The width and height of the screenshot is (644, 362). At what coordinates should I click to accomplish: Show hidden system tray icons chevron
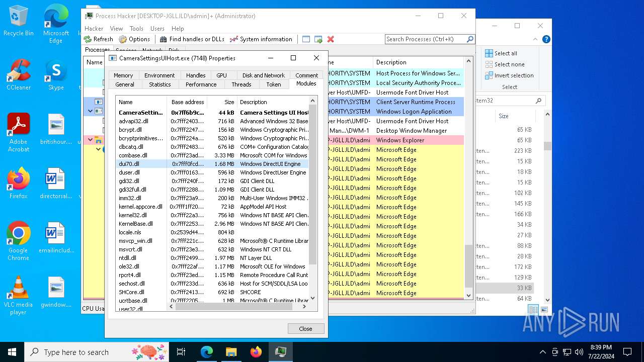click(542, 352)
